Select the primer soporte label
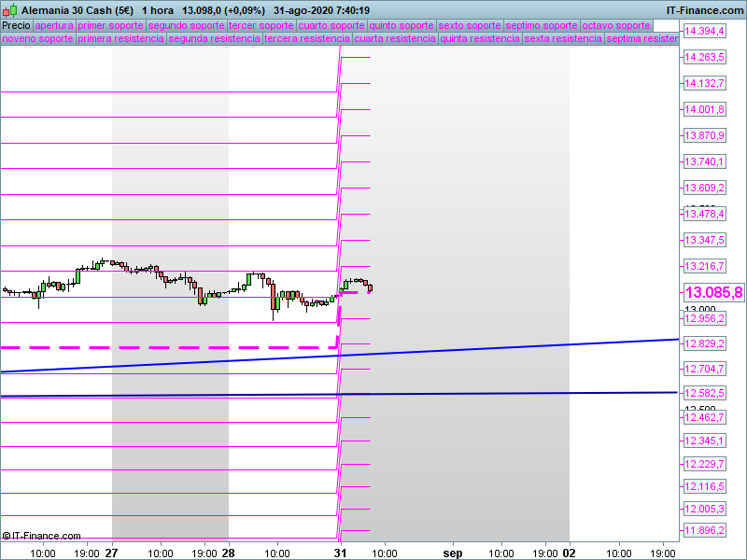Image resolution: width=747 pixels, height=560 pixels. point(110,25)
